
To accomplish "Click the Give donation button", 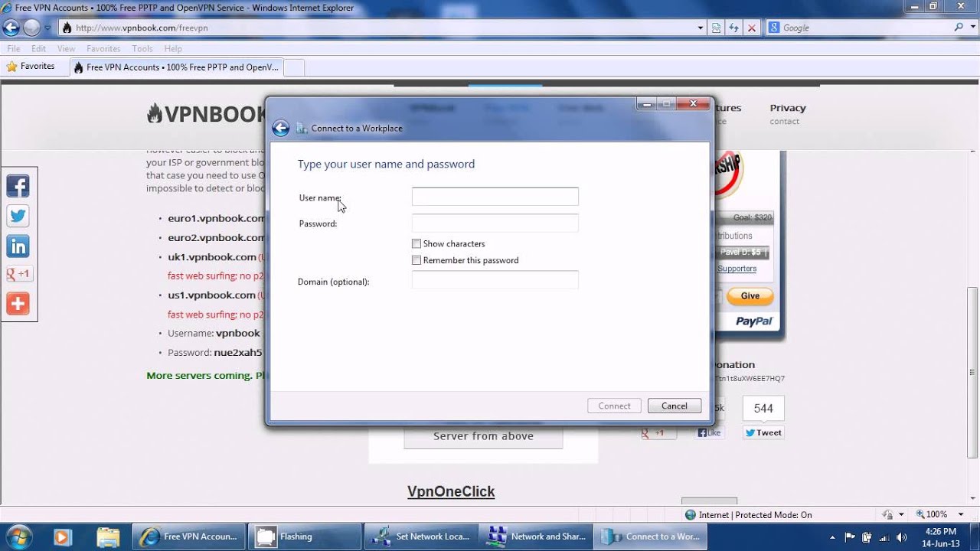I will pyautogui.click(x=750, y=295).
